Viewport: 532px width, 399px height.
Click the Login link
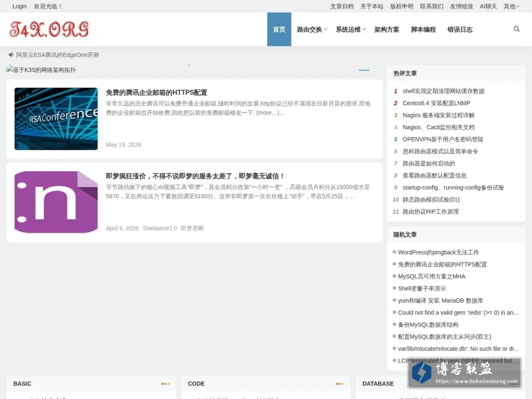tap(20, 6)
